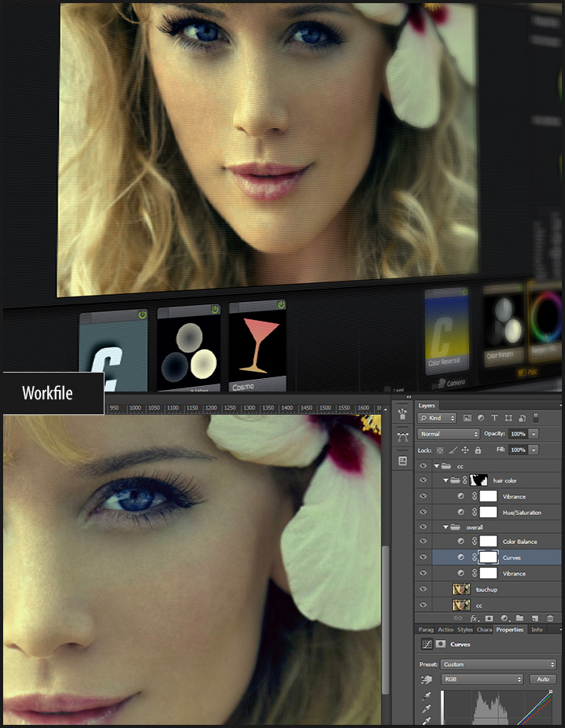Select the Color Reversal effect card
This screenshot has height=728, width=565.
pyautogui.click(x=446, y=330)
